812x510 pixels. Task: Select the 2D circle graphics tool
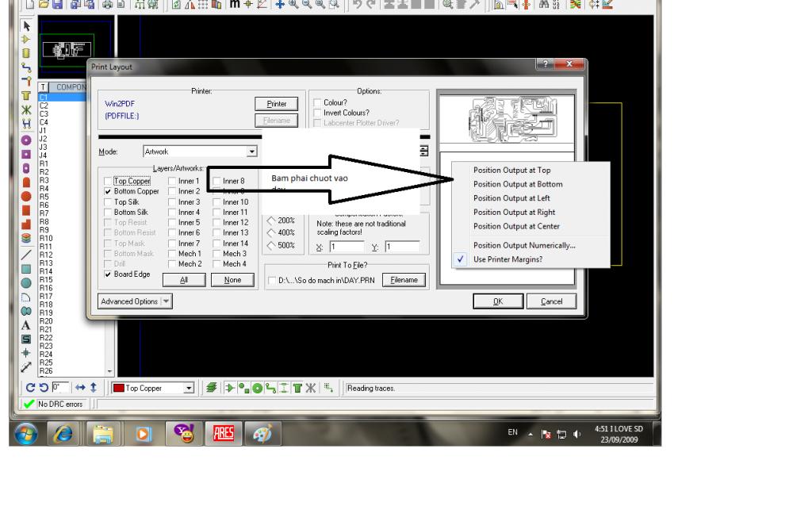[x=26, y=282]
